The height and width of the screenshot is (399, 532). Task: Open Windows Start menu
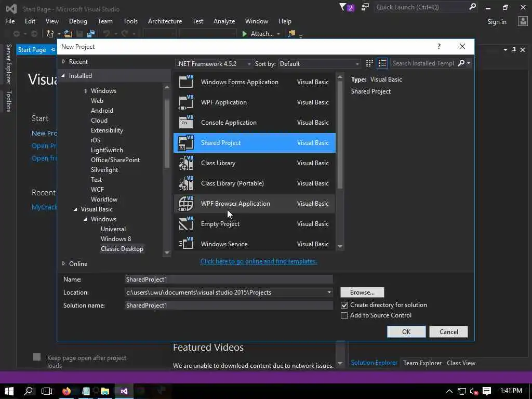(x=9, y=391)
